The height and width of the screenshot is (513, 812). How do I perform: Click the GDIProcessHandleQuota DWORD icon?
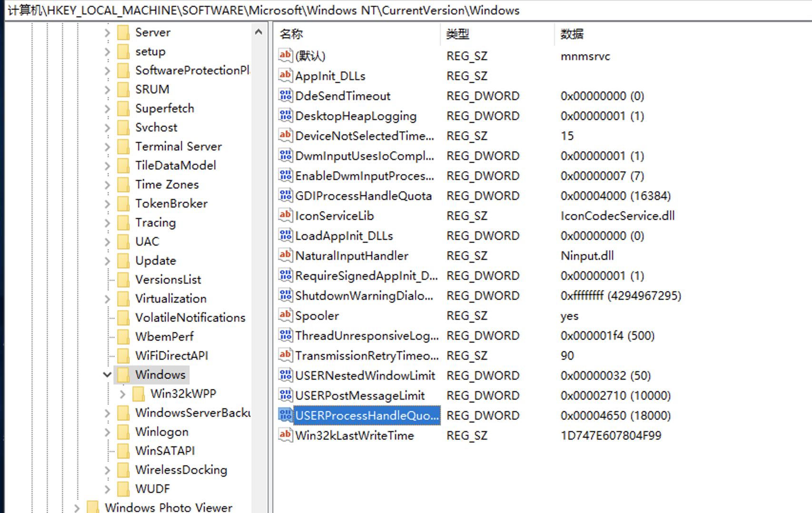point(285,195)
